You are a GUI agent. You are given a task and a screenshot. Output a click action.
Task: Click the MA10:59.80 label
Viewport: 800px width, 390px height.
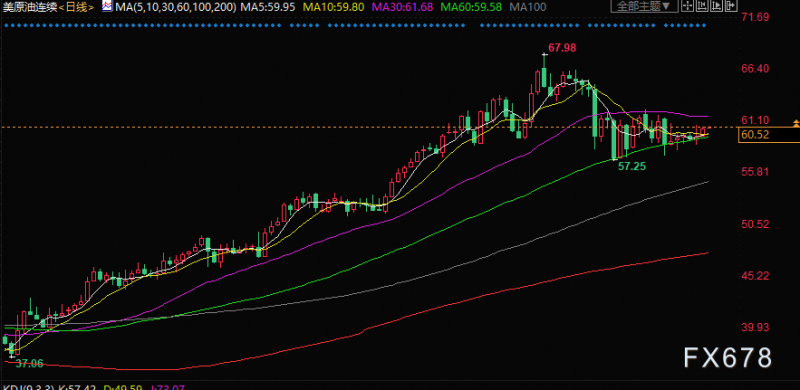point(334,7)
